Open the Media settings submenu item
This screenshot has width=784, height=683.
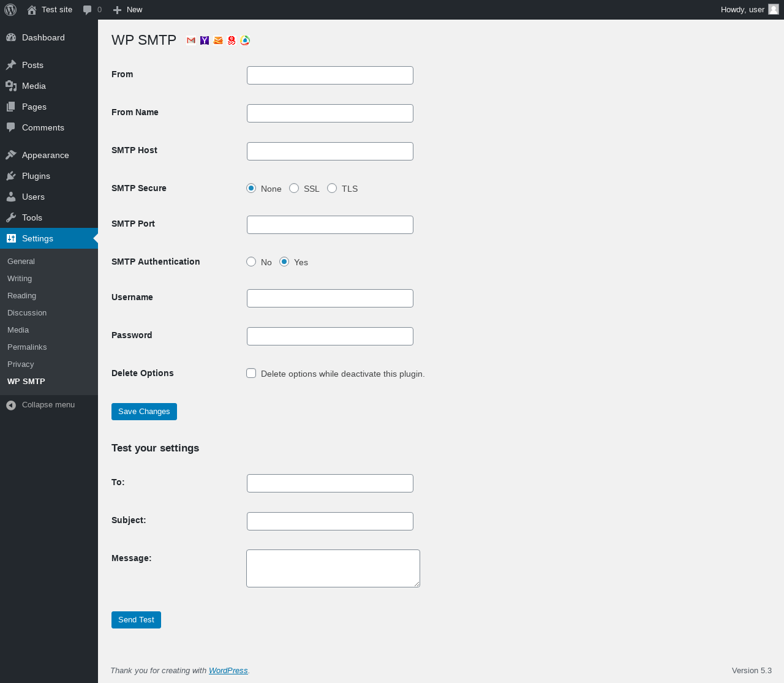(x=18, y=330)
